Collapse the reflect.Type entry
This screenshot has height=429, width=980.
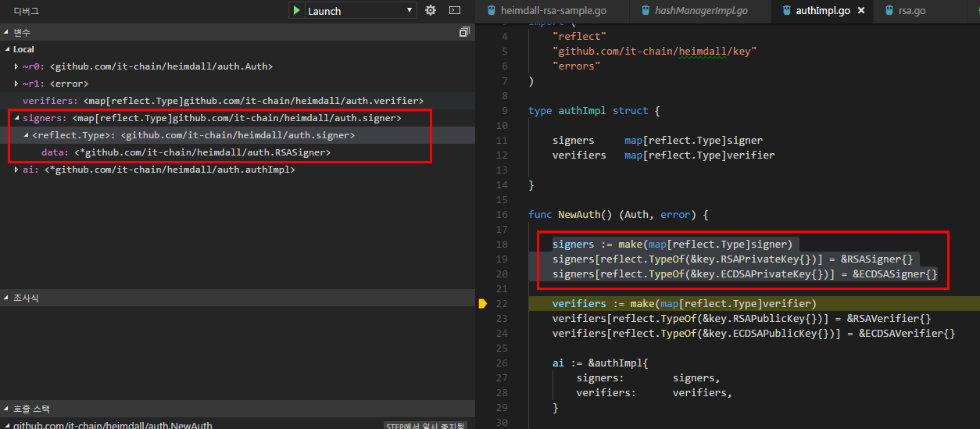click(x=26, y=135)
